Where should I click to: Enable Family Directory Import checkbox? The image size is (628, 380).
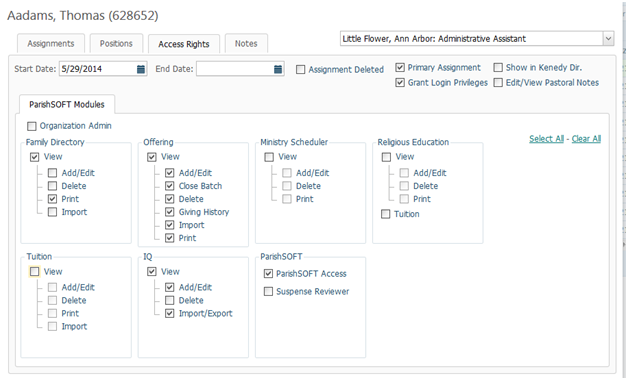click(x=52, y=212)
